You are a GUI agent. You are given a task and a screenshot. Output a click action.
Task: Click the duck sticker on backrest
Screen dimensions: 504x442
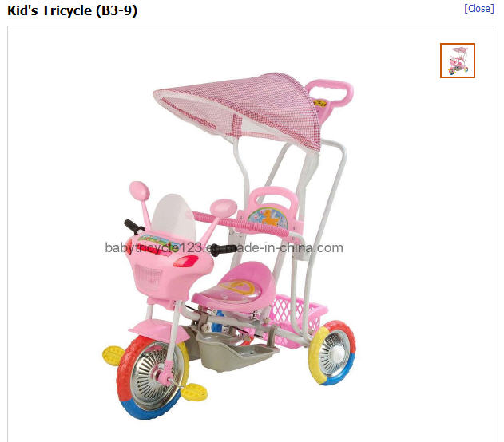(x=268, y=218)
